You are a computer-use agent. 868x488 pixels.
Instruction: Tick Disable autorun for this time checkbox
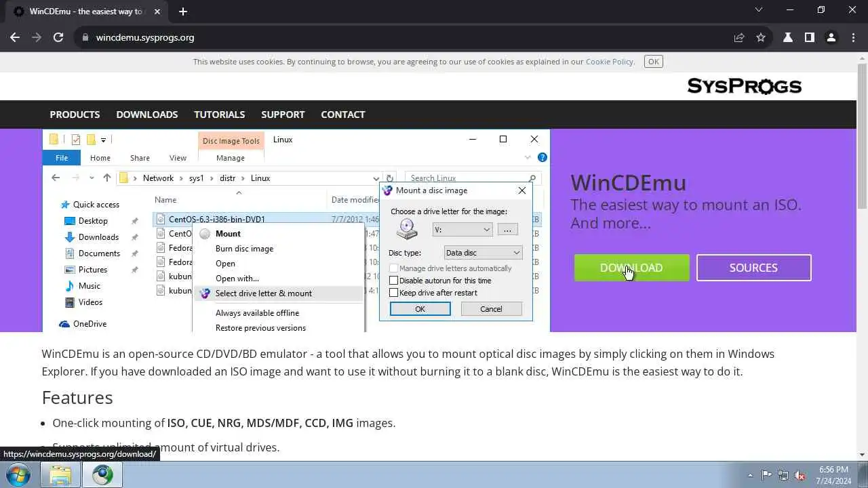(394, 281)
